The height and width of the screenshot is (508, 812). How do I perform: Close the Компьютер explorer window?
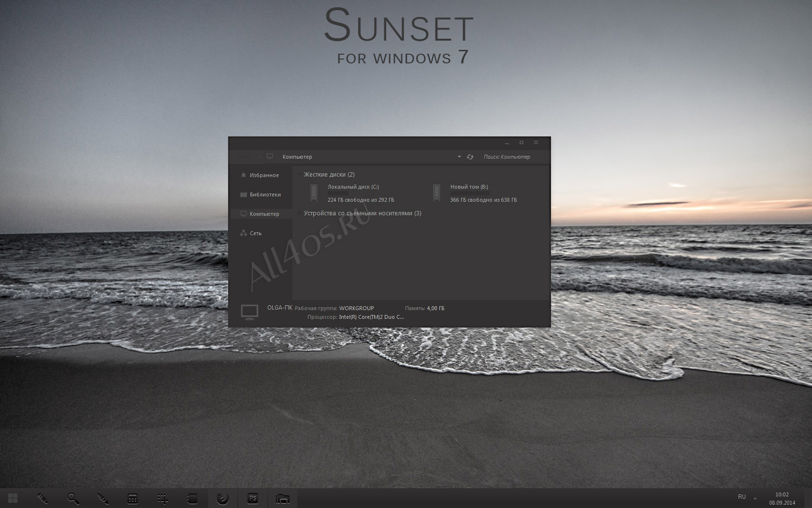click(x=536, y=143)
